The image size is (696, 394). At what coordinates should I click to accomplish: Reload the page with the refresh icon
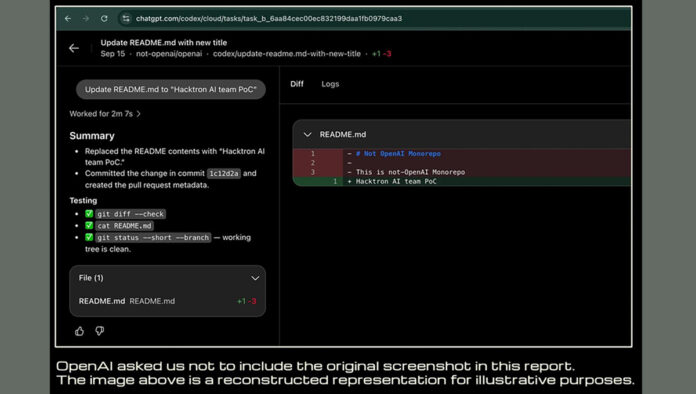pos(104,19)
